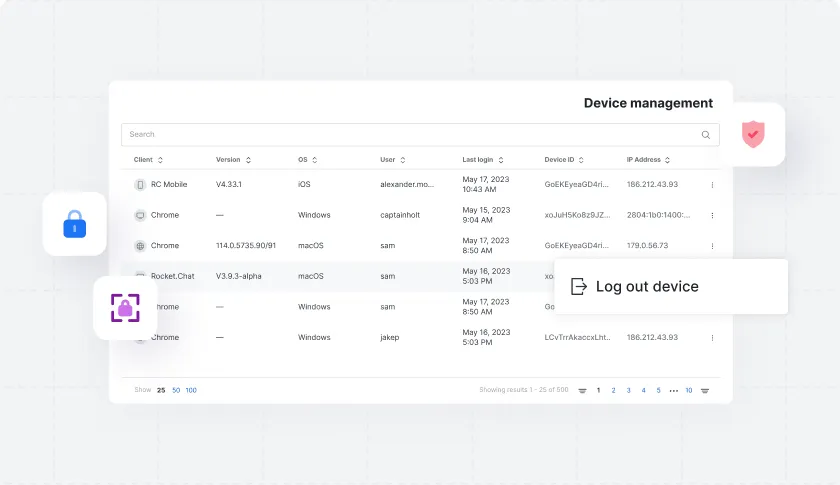840x485 pixels.
Task: Click version 114.0.5735.90/91 cell
Action: pos(246,245)
